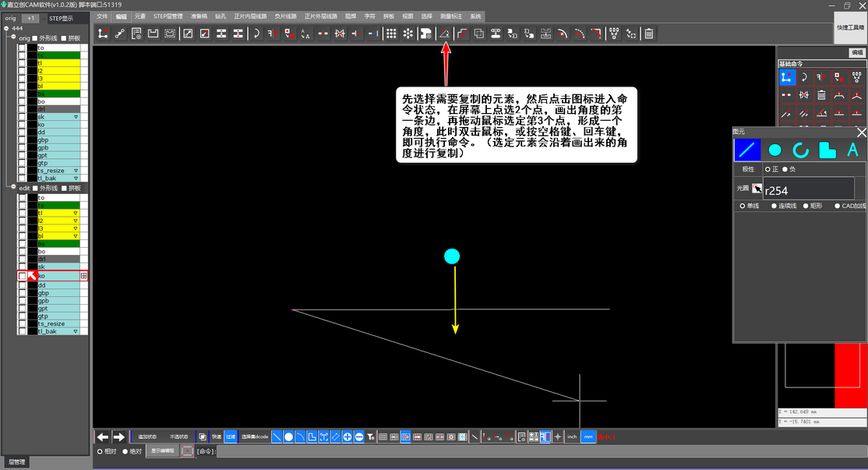
Task: Click the arc rotate icon in top toolbar
Action: coord(256,34)
